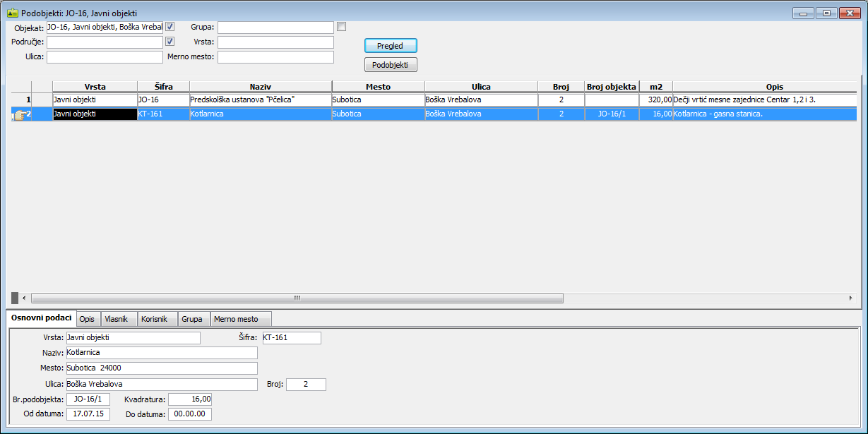Enable the checkbox next to Grupa field
Image resolution: width=868 pixels, height=434 pixels.
tap(342, 27)
